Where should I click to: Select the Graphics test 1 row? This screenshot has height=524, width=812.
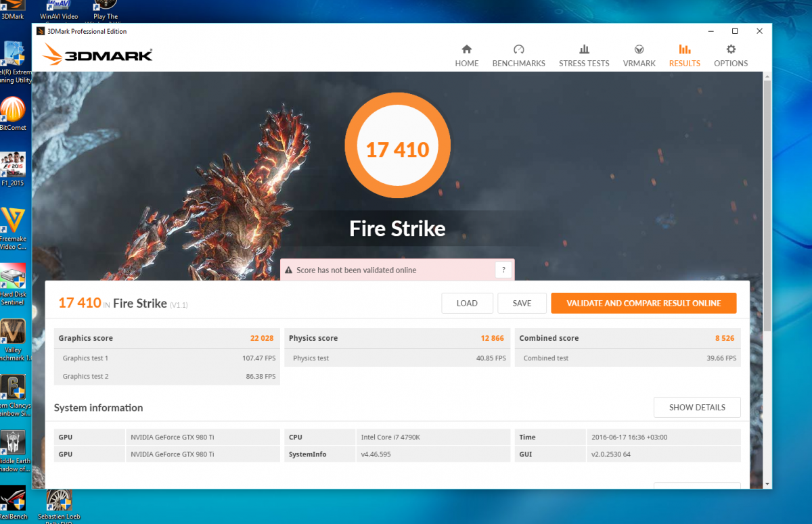point(167,358)
